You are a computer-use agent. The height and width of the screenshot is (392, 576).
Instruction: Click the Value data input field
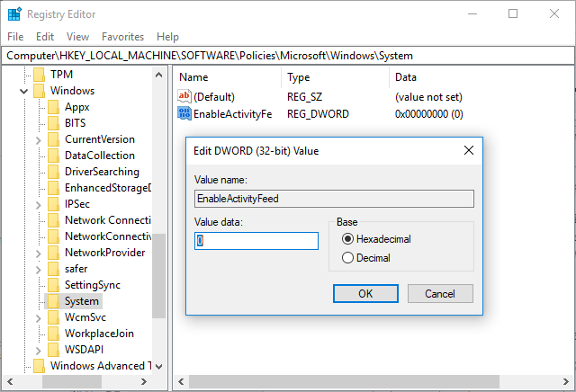click(256, 241)
